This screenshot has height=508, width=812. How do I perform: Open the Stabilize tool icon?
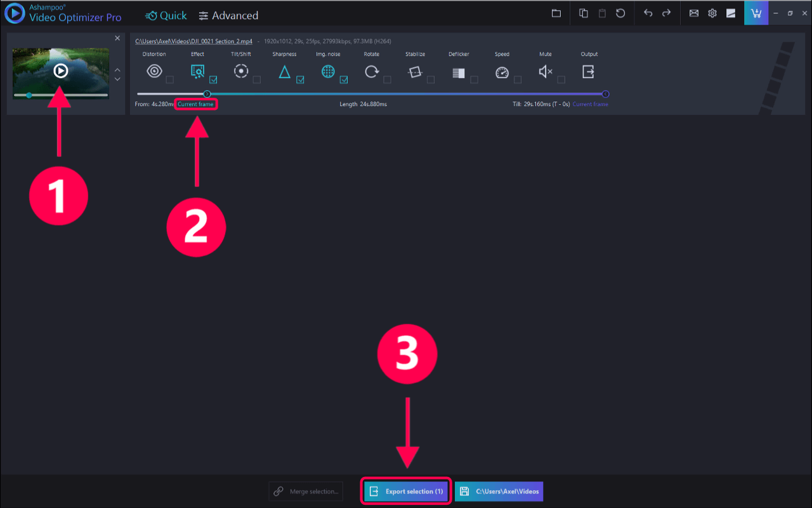coord(415,72)
